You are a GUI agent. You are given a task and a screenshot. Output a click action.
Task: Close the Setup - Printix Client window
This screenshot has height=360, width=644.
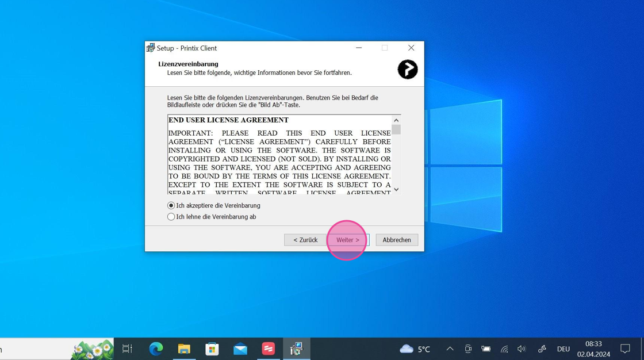tap(411, 48)
